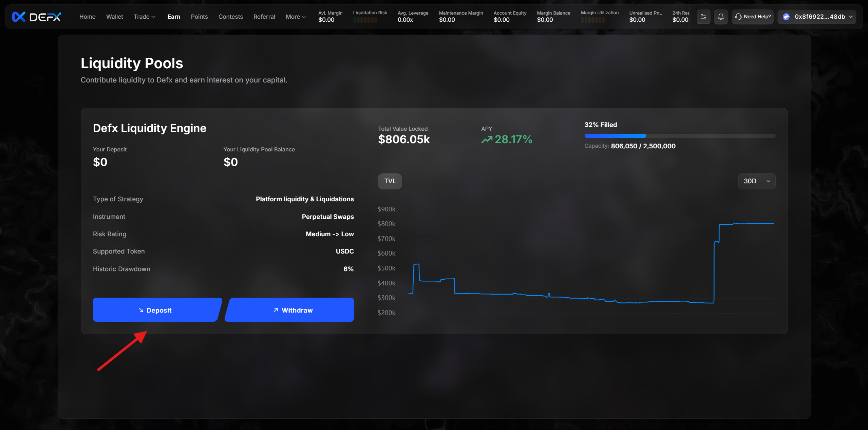Expand the Trade menu
Screen dimensions: 868x430
pos(144,17)
